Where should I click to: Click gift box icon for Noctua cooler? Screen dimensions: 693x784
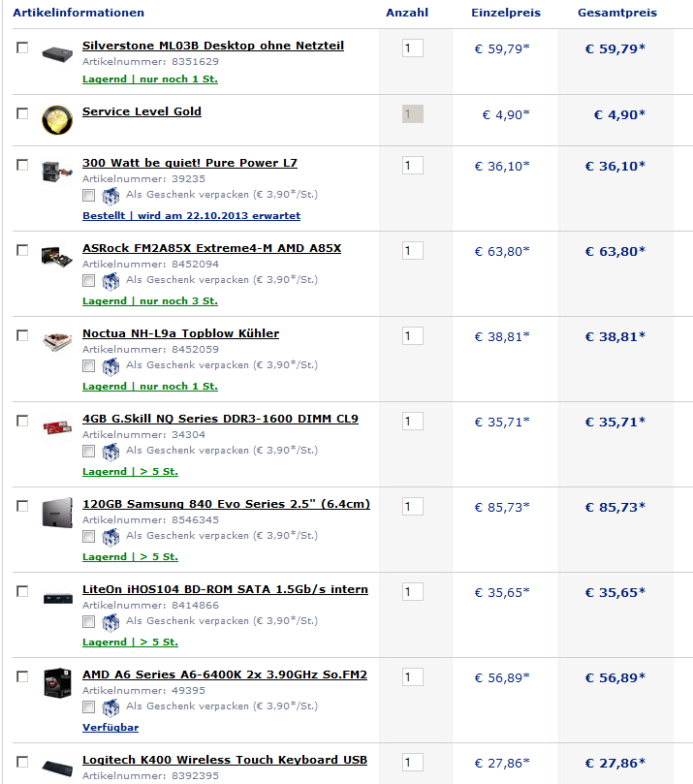110,366
